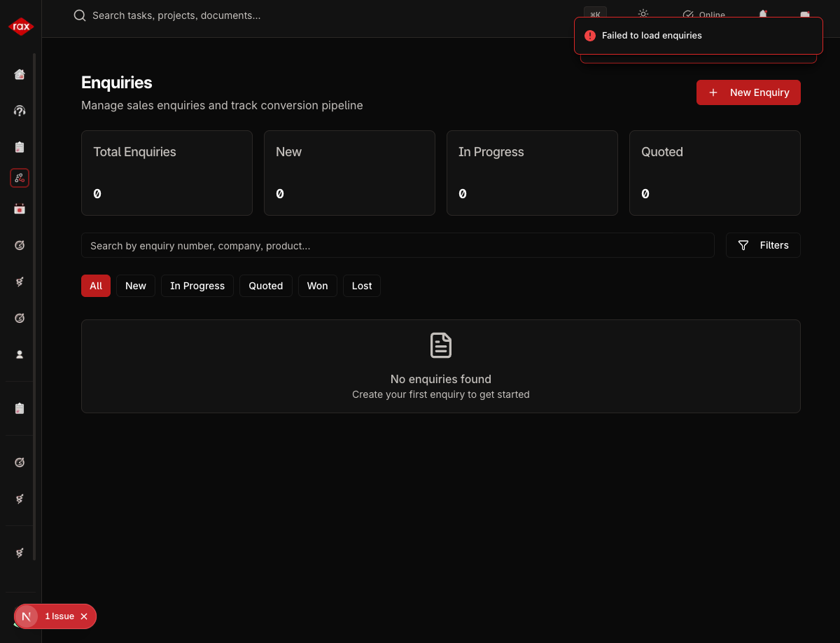Select the contacts person icon in sidebar
This screenshot has height=643, width=840.
[19, 354]
